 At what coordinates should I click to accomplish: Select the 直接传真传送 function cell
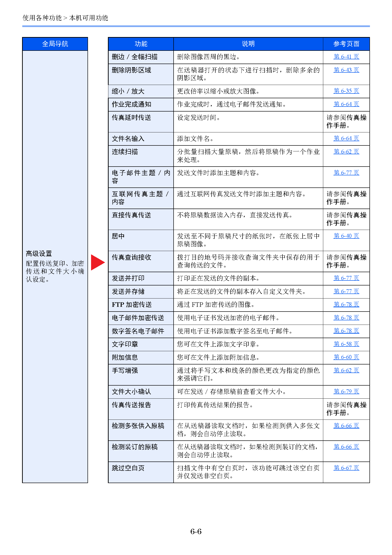pos(141,219)
